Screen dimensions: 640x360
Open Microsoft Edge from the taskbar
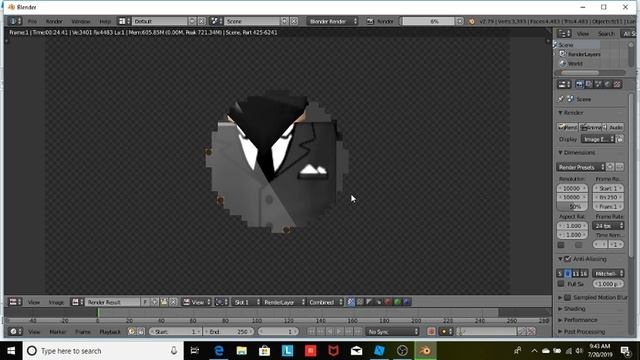click(219, 351)
